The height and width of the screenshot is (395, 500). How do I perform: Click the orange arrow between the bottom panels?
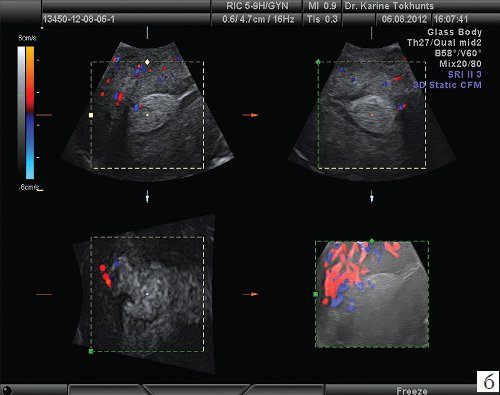click(250, 294)
